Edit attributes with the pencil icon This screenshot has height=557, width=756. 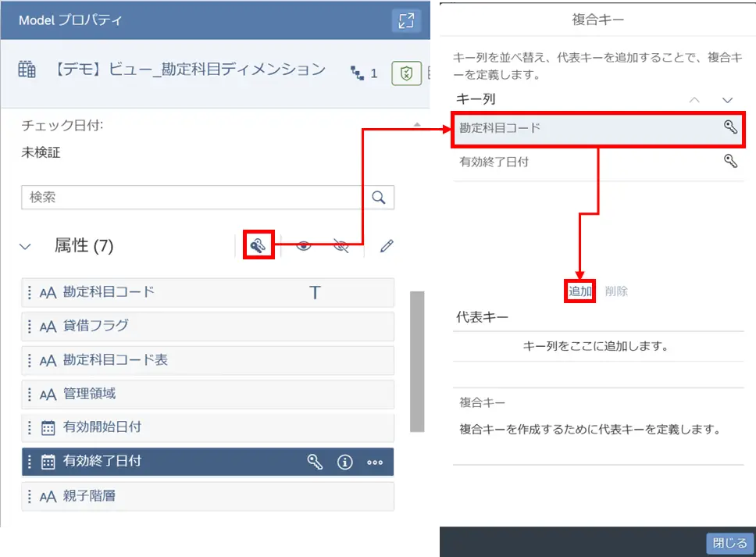387,246
